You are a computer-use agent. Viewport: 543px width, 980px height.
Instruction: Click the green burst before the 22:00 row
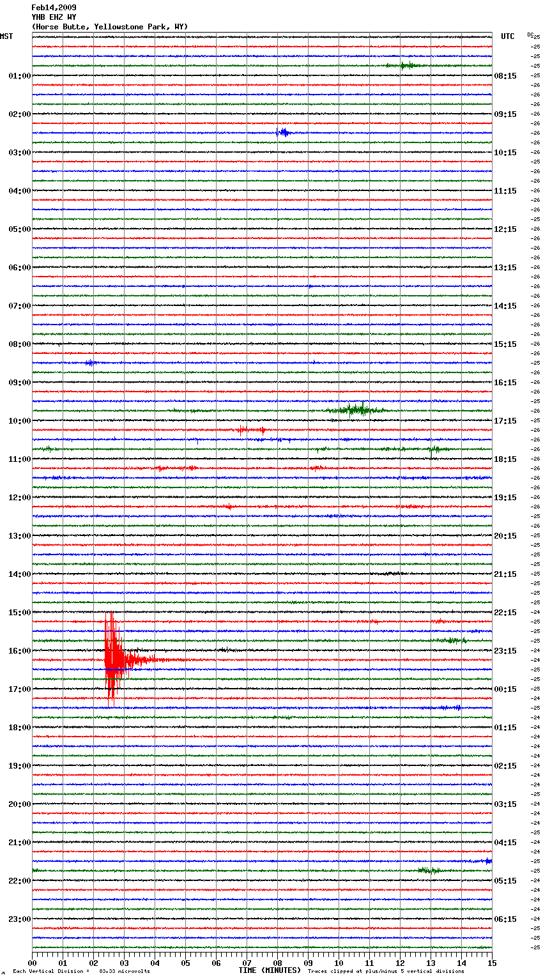(429, 870)
